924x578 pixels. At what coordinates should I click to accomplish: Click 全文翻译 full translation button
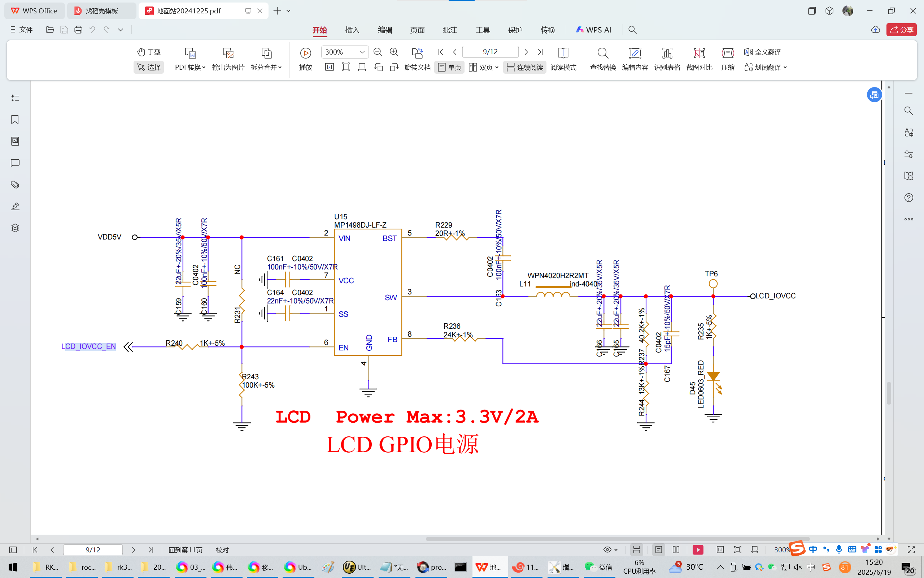(x=763, y=52)
